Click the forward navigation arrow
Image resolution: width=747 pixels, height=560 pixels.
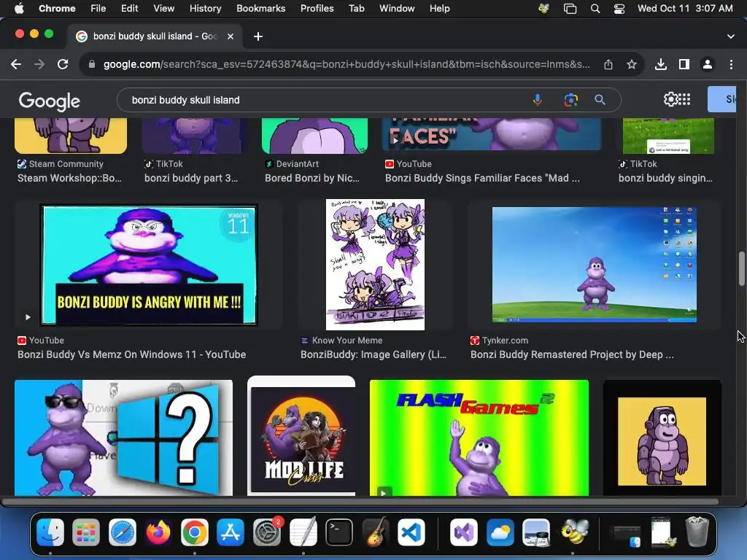coord(39,64)
